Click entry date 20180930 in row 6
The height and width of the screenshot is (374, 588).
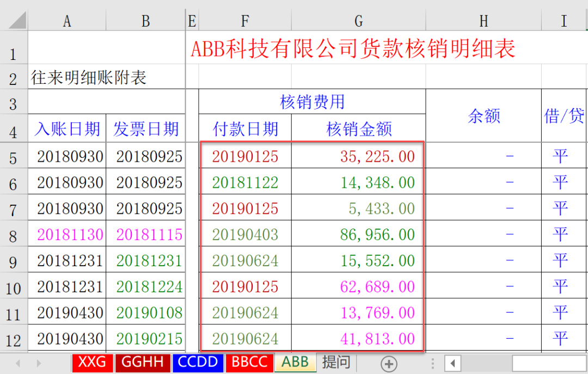pyautogui.click(x=67, y=181)
